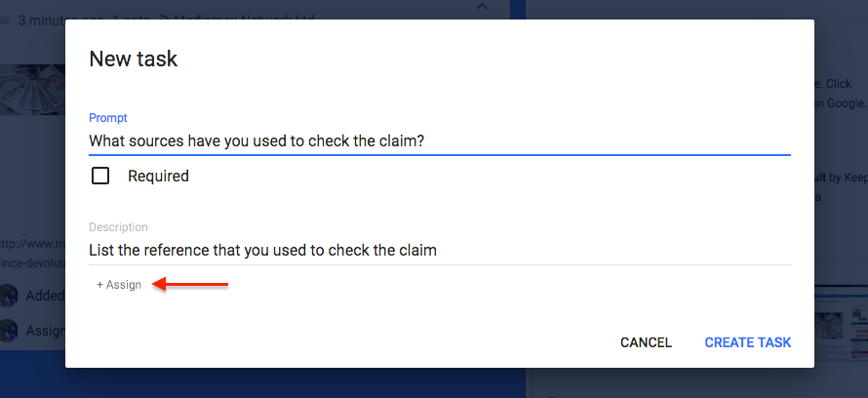
Task: Tick the Required checkbox
Action: tap(100, 176)
